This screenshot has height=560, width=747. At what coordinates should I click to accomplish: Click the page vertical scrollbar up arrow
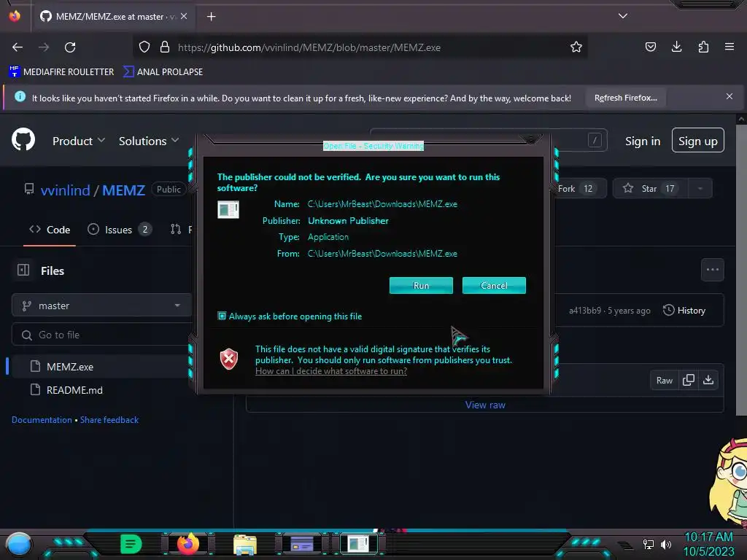click(741, 119)
